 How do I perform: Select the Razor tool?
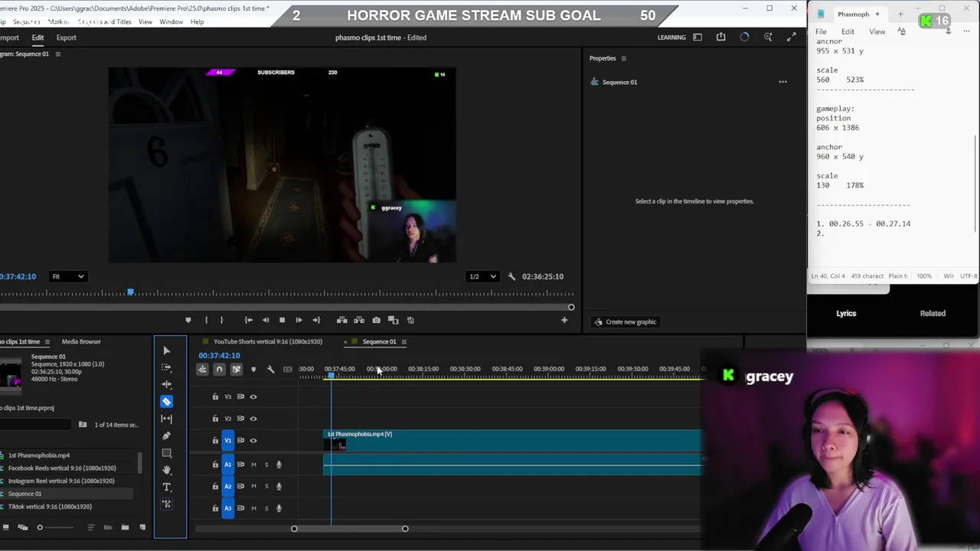coord(166,402)
